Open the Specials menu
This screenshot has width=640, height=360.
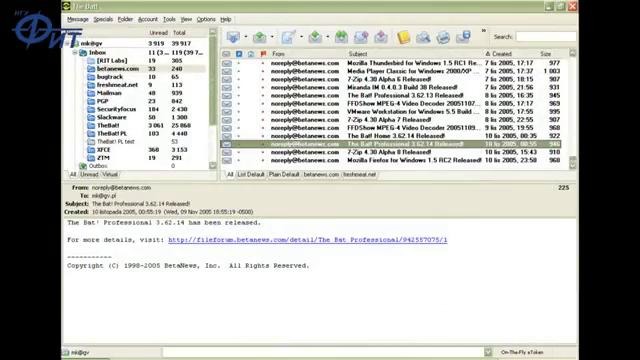click(103, 20)
